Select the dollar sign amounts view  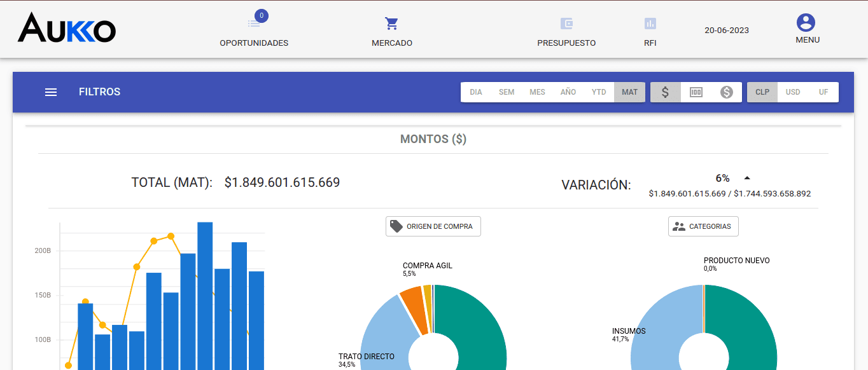(665, 92)
